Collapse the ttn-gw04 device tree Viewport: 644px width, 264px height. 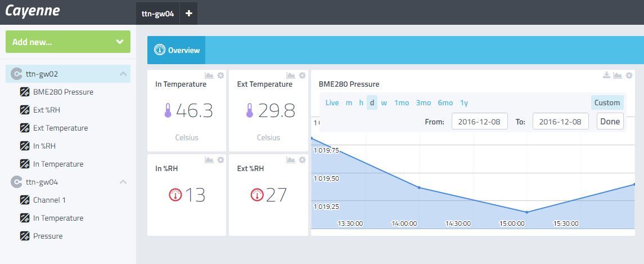(x=123, y=182)
